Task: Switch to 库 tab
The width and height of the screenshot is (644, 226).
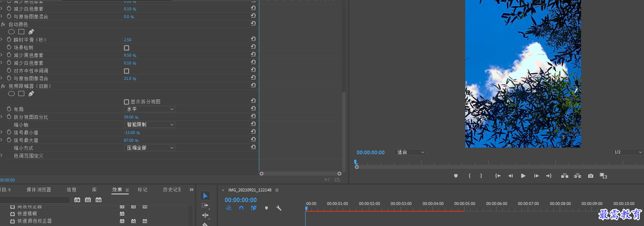Action: tap(94, 190)
